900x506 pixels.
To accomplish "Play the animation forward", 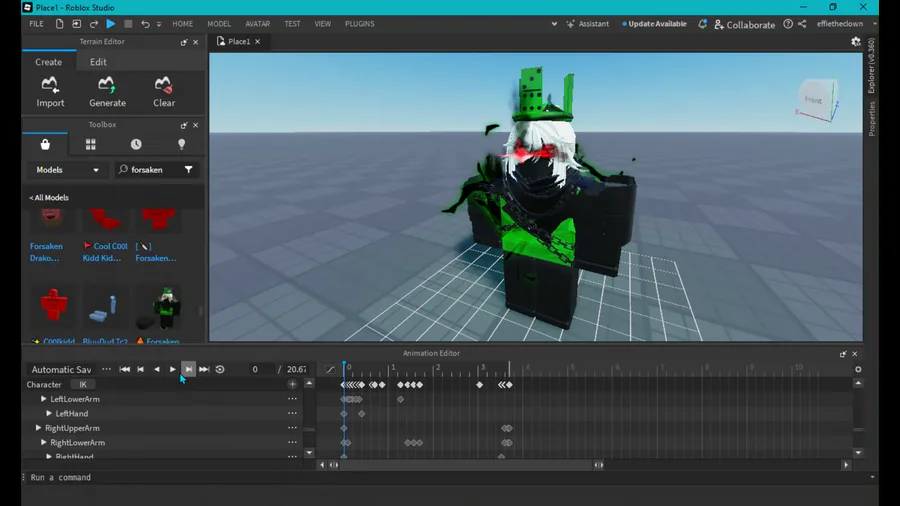I will tap(172, 369).
